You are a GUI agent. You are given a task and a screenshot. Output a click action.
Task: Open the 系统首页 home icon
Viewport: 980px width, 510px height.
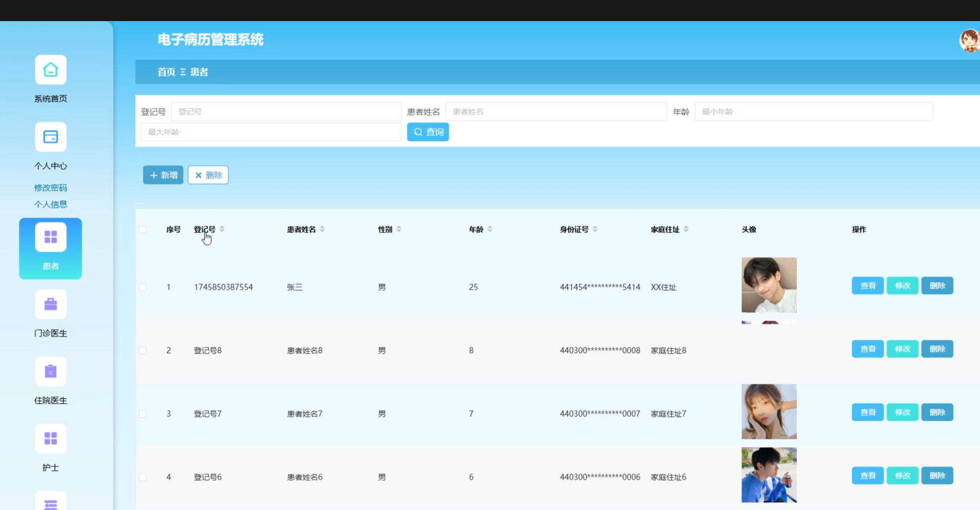click(x=50, y=70)
